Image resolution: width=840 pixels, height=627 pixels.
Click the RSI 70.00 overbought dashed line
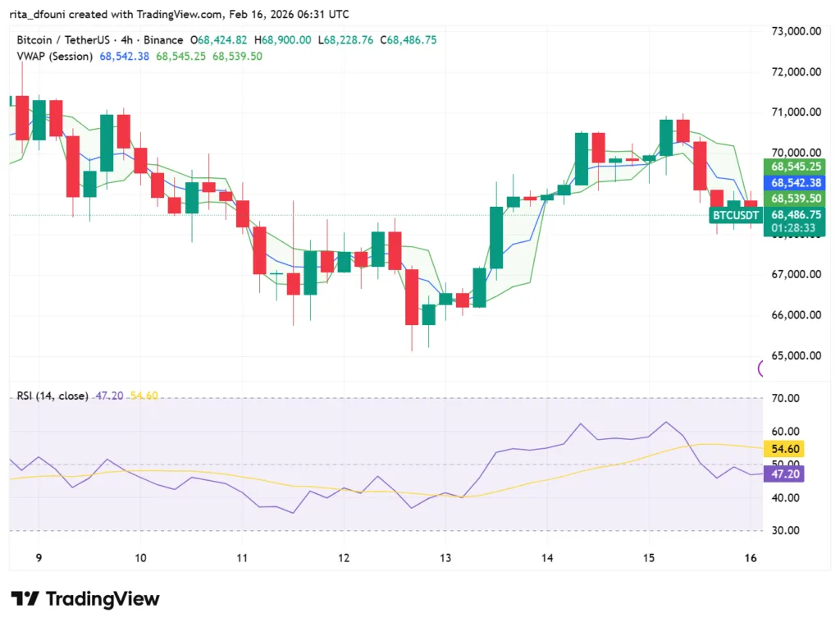(x=410, y=398)
